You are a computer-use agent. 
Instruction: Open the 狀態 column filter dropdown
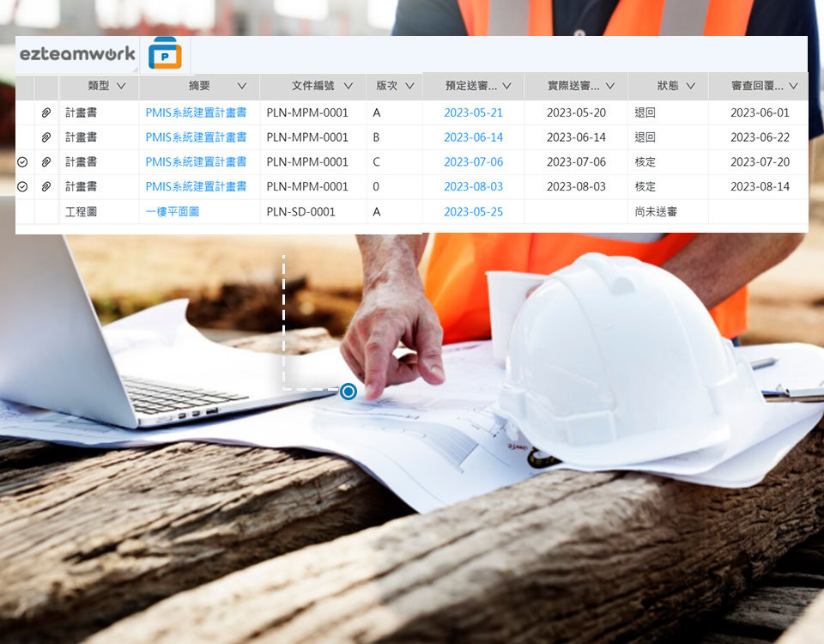click(x=690, y=86)
